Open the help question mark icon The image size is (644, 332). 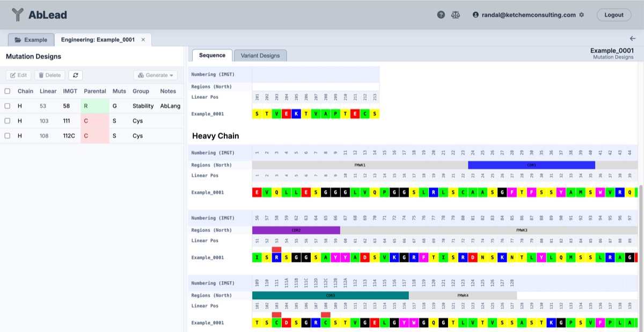click(441, 15)
